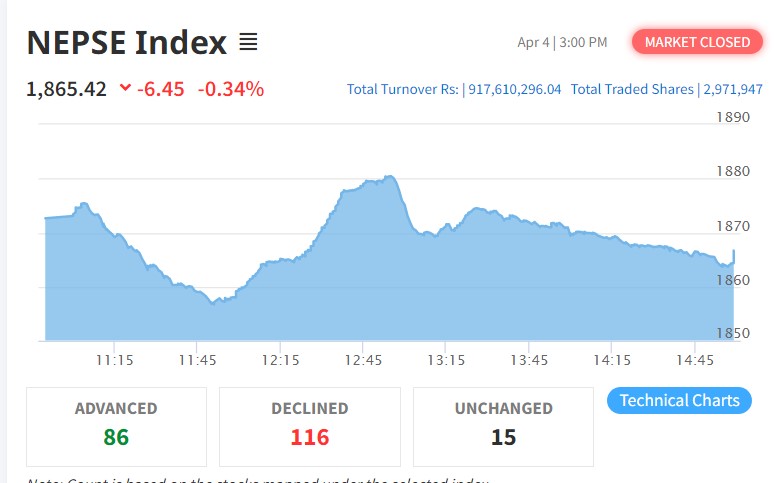Click the Apr 4 3:00 PM timestamp

[562, 42]
